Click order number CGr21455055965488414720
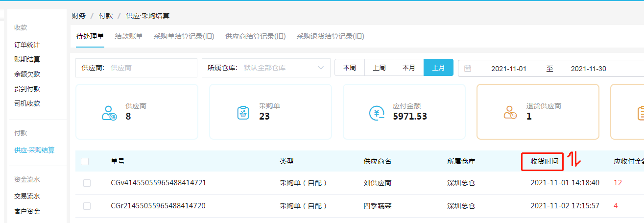Viewport: 644px width, 223px height. (x=158, y=206)
